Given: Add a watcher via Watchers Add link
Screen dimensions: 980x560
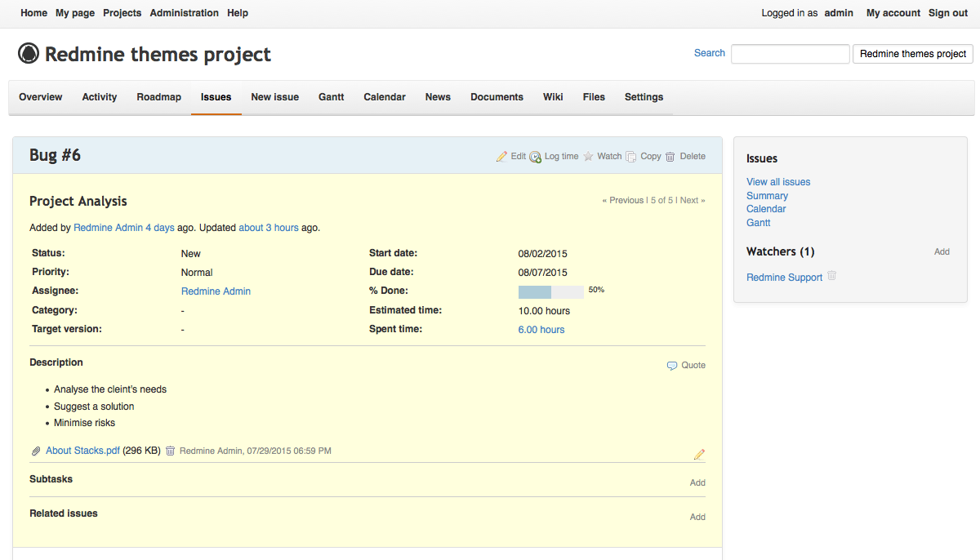Looking at the screenshot, I should [x=942, y=251].
